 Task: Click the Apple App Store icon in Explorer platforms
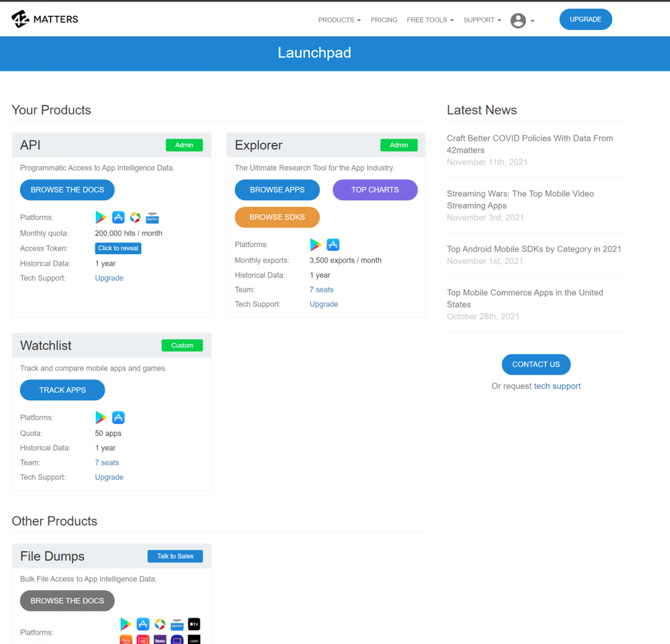click(x=333, y=244)
